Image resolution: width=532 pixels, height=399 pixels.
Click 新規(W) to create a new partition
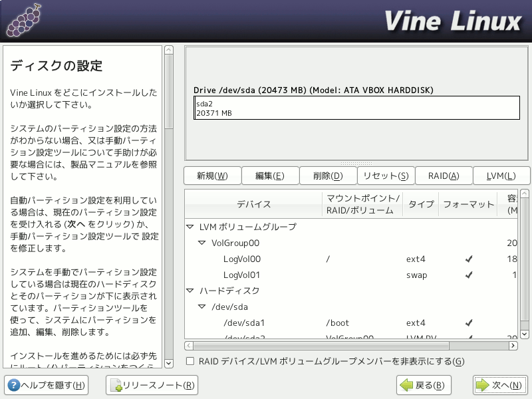212,176
